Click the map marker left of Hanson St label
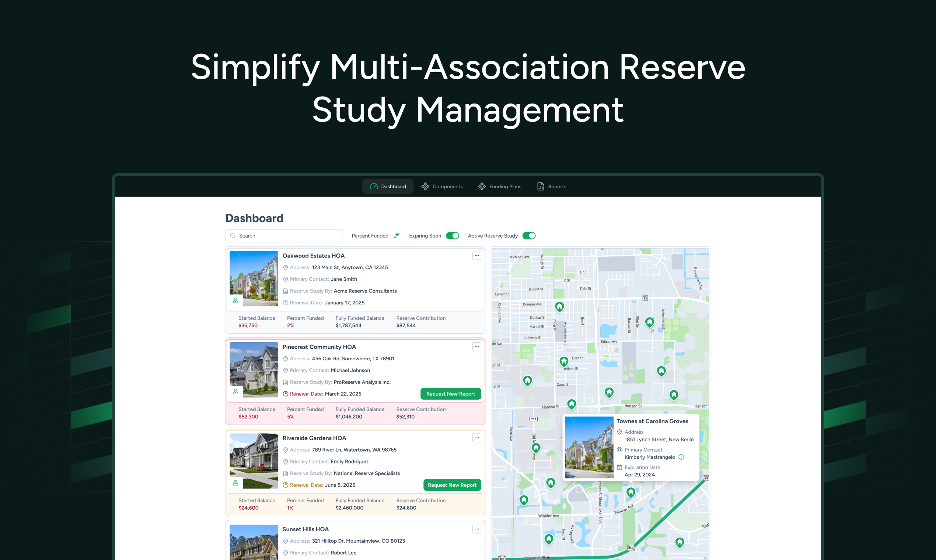The image size is (936, 560). tap(572, 405)
